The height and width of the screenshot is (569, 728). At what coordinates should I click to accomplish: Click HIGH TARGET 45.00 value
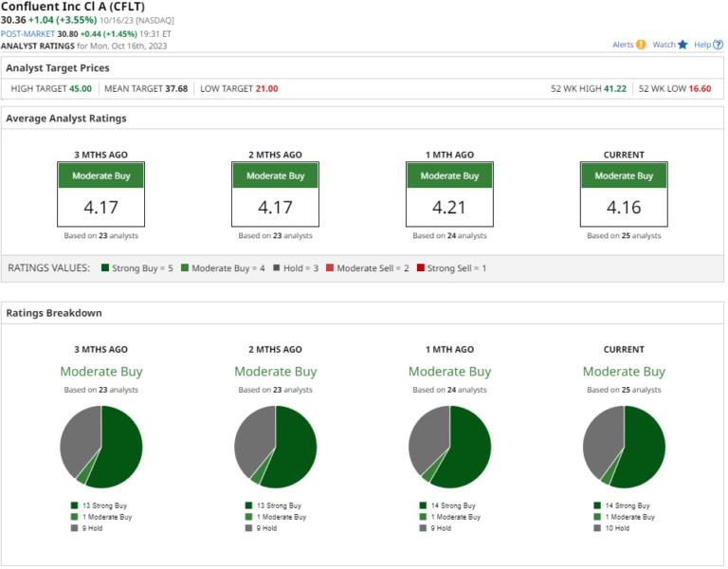[81, 89]
